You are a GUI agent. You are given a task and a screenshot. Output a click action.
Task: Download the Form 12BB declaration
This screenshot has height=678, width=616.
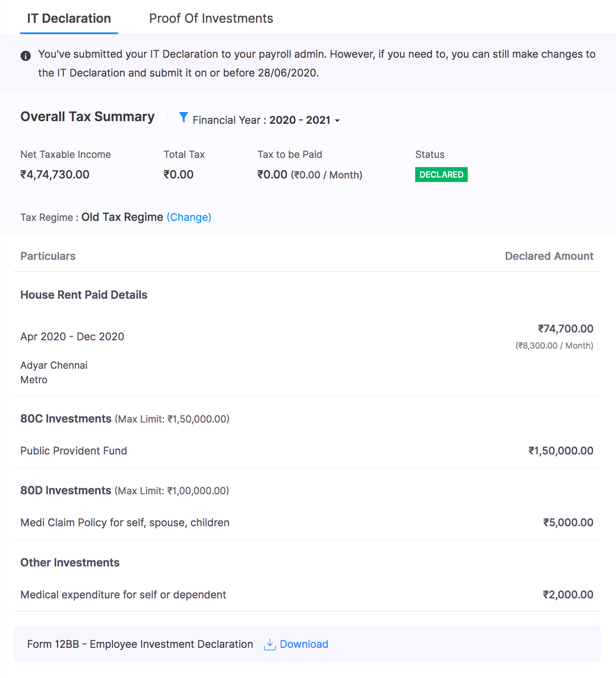click(304, 644)
